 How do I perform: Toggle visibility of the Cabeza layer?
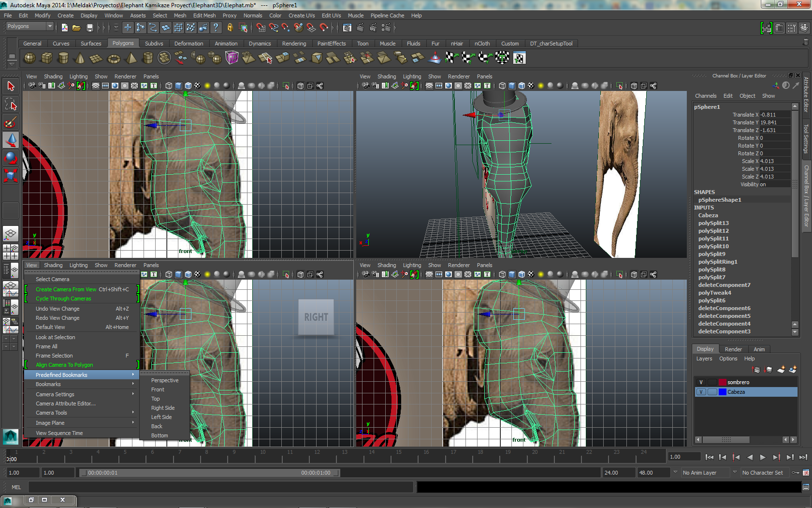(x=701, y=392)
